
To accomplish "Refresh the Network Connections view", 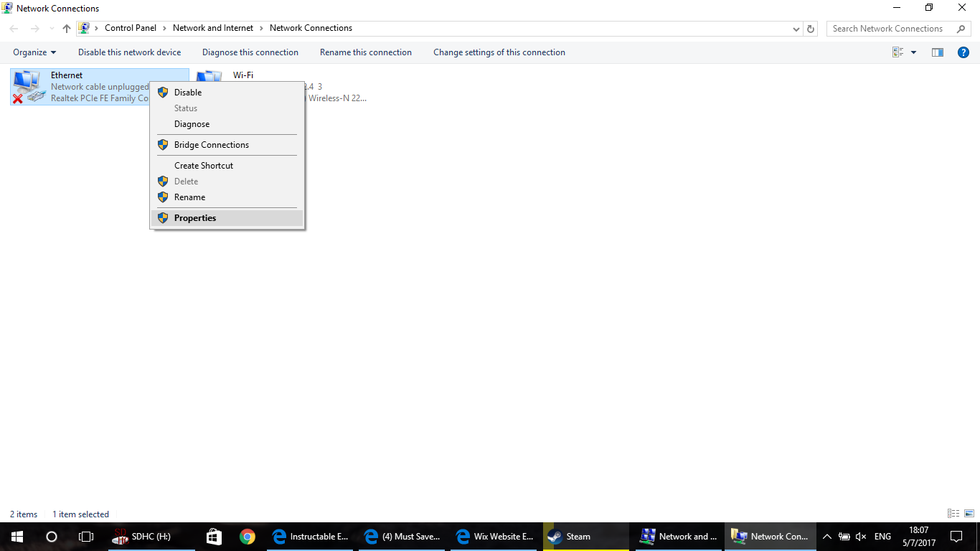I will pos(811,28).
